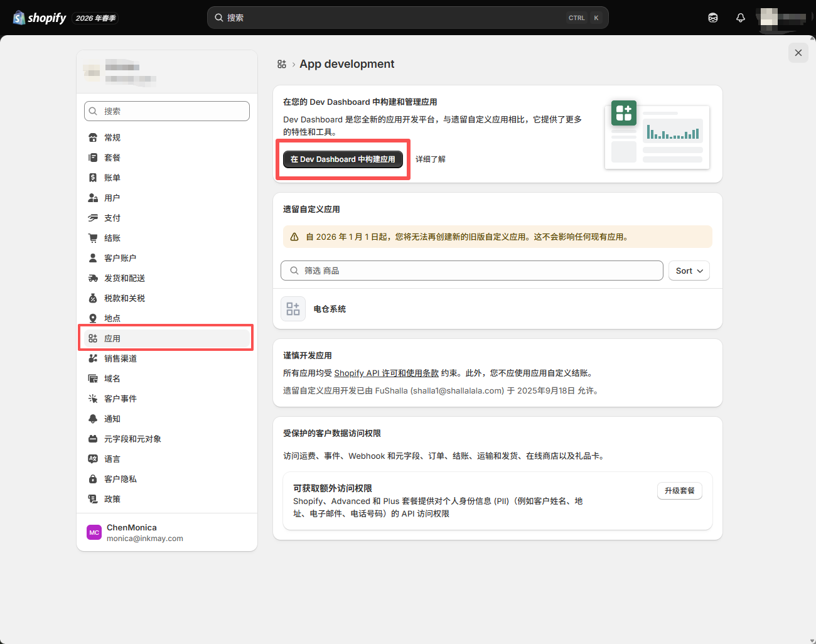This screenshot has width=816, height=644.
Task: Click the 语言 languages icon
Action: (93, 459)
